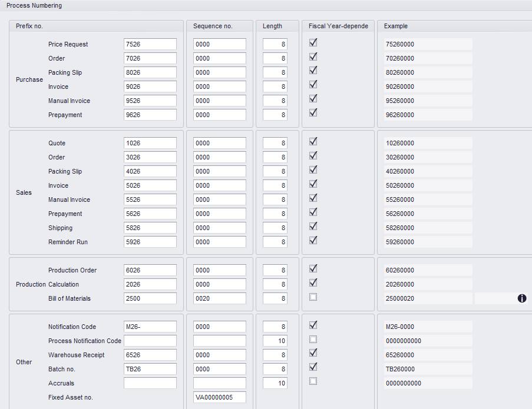532x409 pixels.
Task: Enable fiscal year checkbox for Accruals
Action: click(313, 381)
